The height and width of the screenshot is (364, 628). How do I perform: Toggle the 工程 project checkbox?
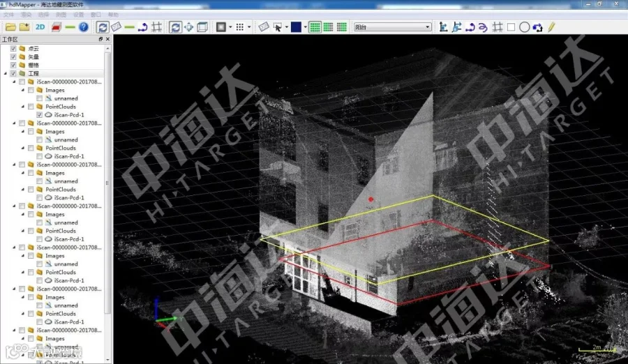[13, 73]
